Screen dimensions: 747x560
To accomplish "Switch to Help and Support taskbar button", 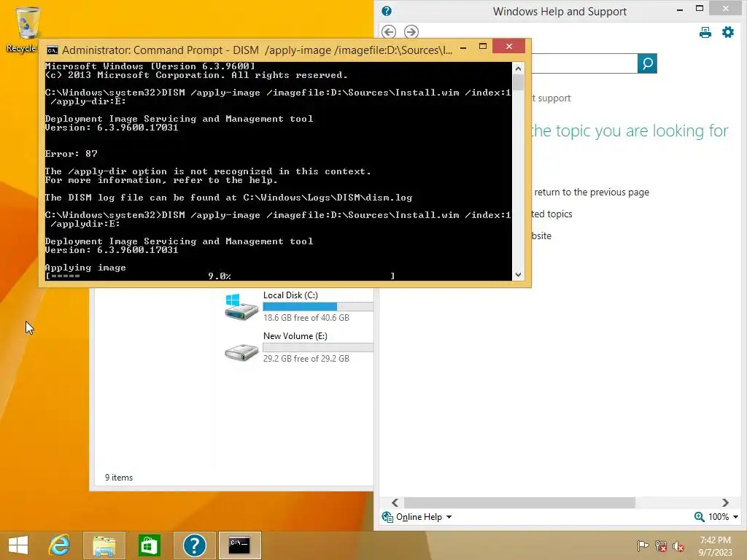I will tap(194, 545).
